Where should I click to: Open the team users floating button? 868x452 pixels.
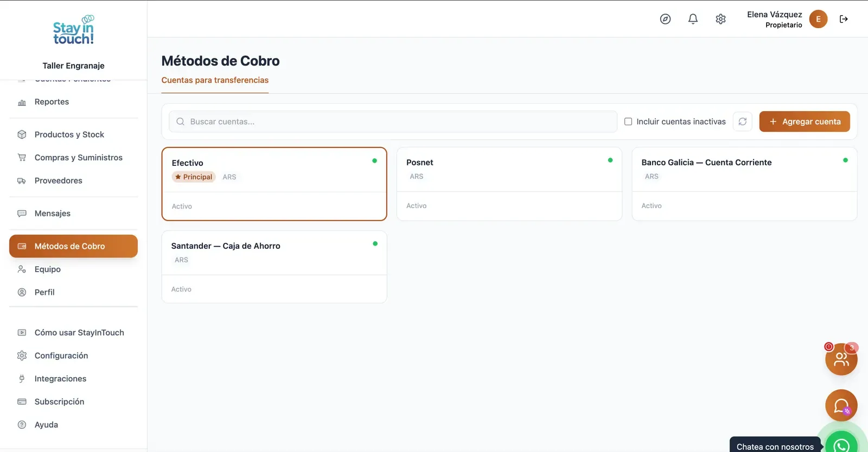pos(841,359)
